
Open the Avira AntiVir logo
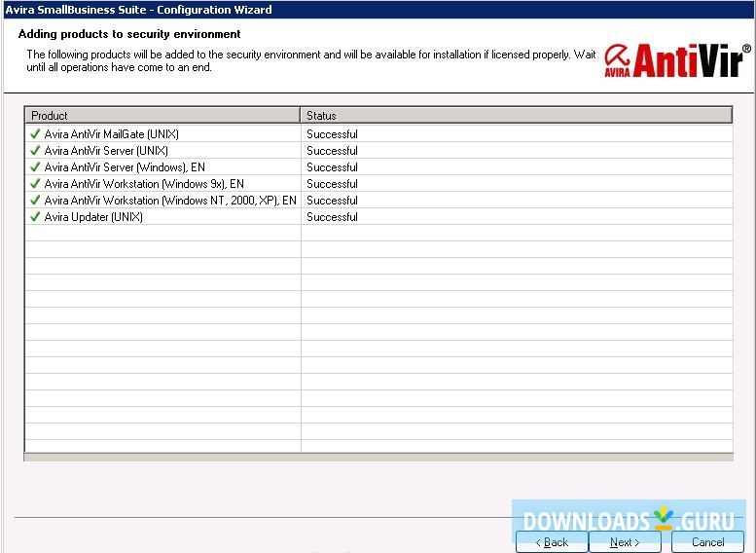[677, 60]
